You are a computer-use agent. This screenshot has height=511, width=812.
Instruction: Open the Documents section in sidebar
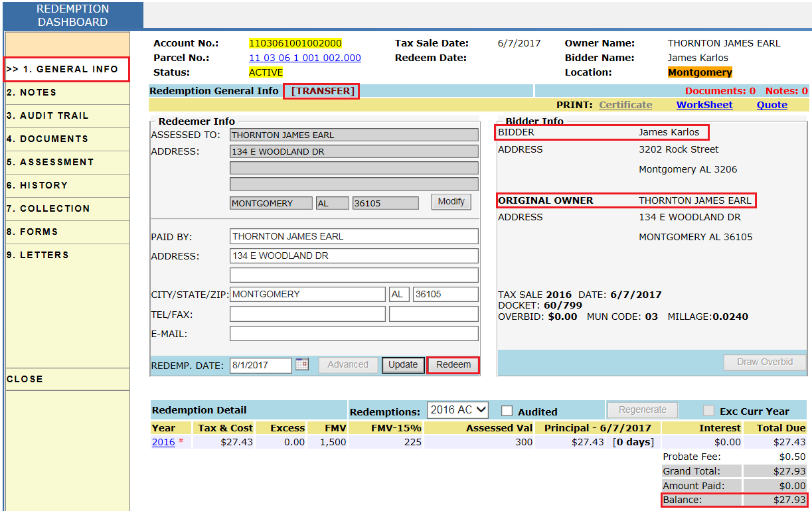pos(47,139)
